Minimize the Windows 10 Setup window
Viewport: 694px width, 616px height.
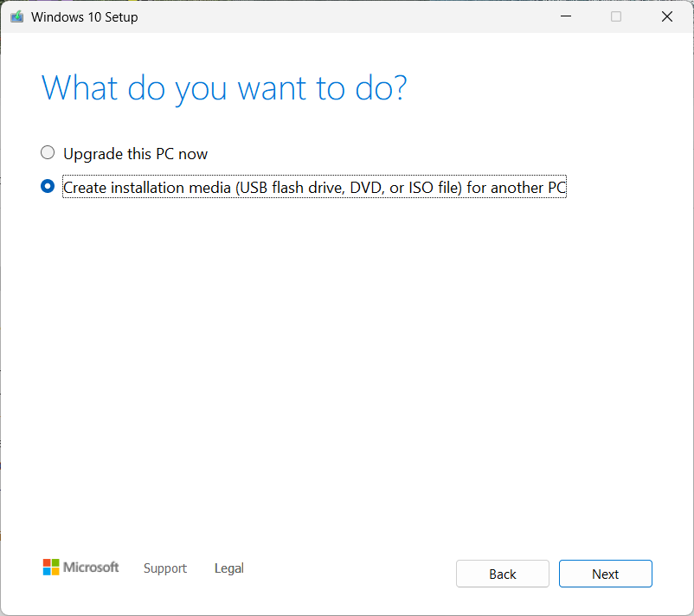pos(566,16)
